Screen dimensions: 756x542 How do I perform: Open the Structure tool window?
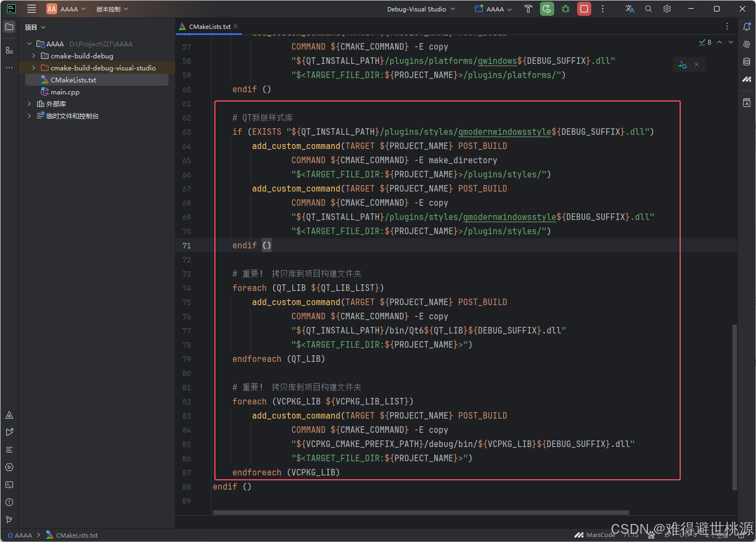tap(9, 50)
